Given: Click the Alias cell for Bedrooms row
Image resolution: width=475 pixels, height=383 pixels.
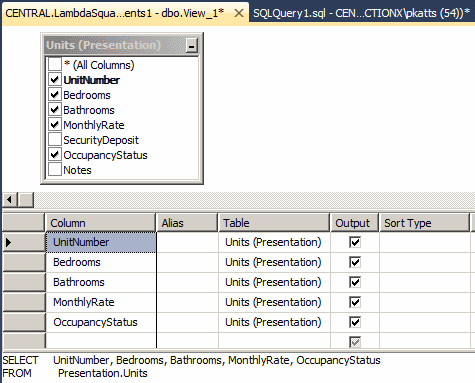Looking at the screenshot, I should [187, 262].
